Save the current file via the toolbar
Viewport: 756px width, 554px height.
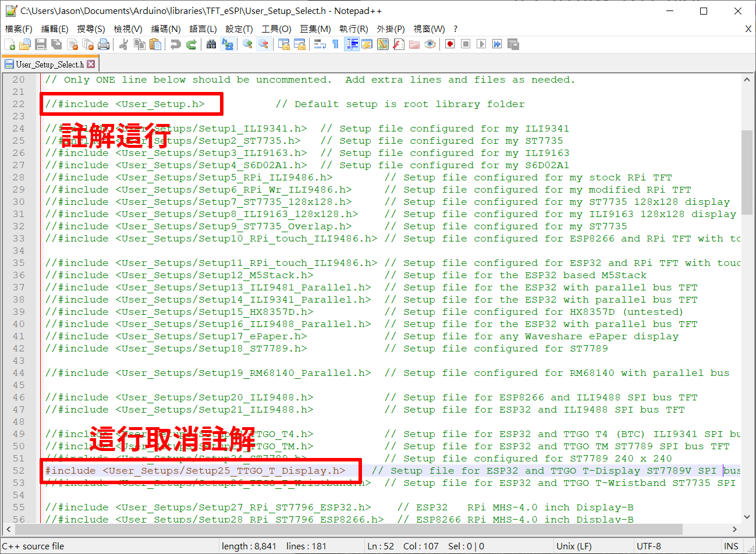pyautogui.click(x=41, y=44)
